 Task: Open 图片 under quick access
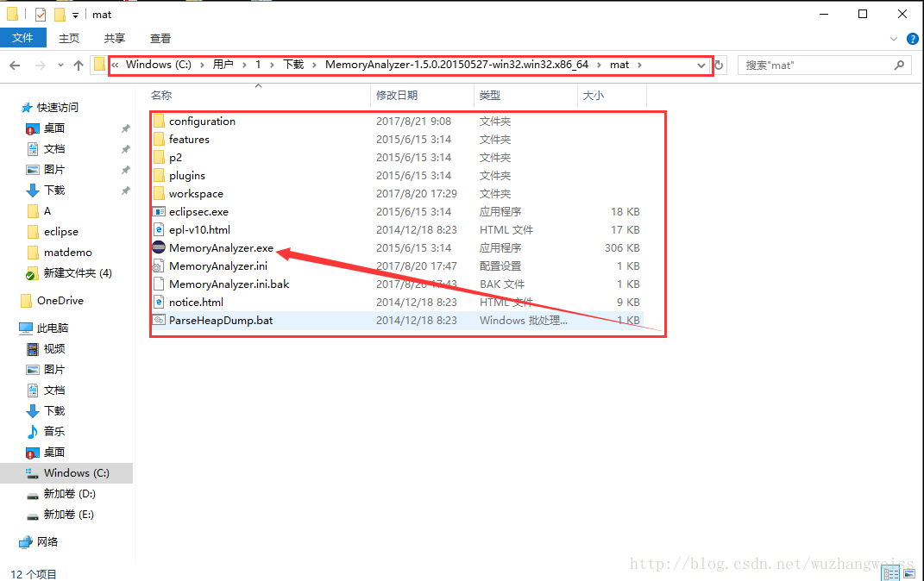[x=54, y=170]
